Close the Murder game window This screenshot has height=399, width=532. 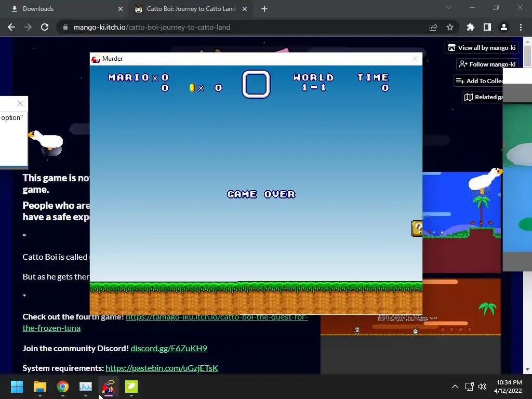pos(415,59)
